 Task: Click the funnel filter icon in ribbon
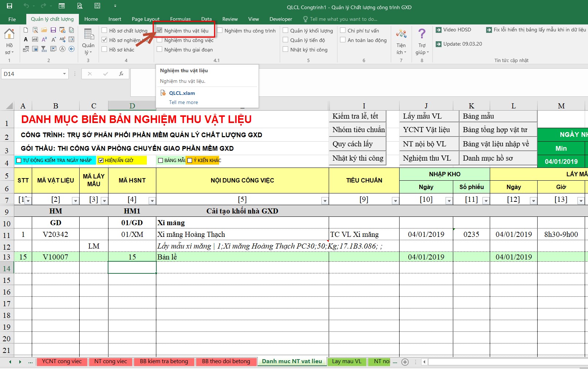tap(44, 49)
